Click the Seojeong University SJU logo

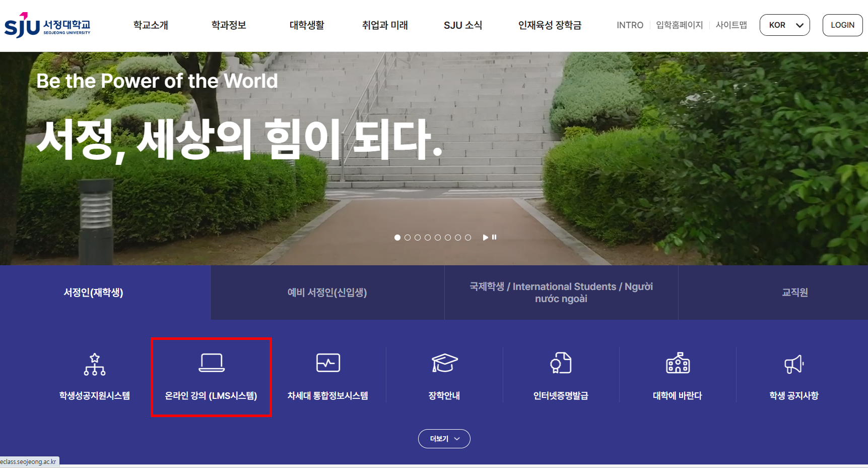click(47, 25)
